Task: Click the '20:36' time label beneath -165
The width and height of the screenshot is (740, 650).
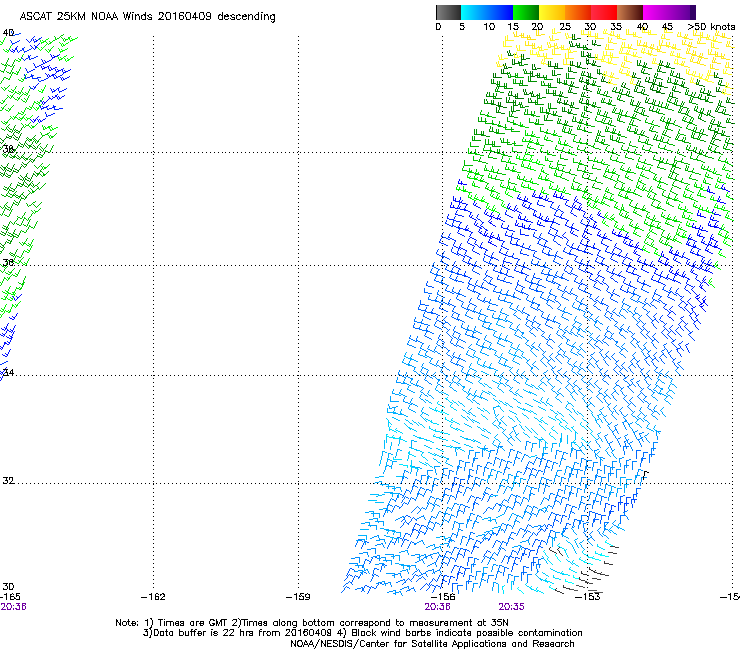Action: click(13, 607)
